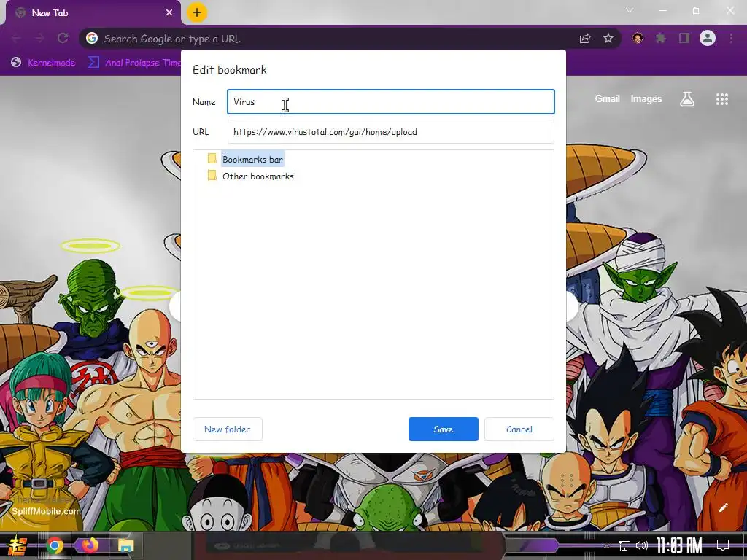Select the New Tab browser tab
This screenshot has width=747, height=560.
(x=93, y=13)
